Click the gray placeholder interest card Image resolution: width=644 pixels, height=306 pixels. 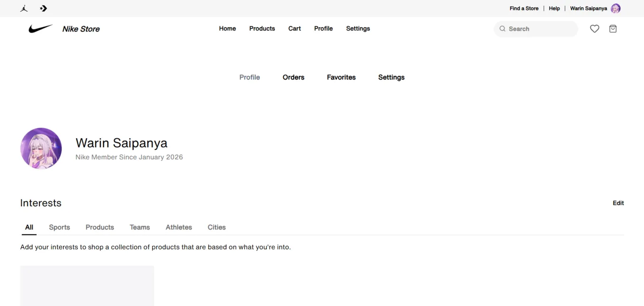pos(87,286)
